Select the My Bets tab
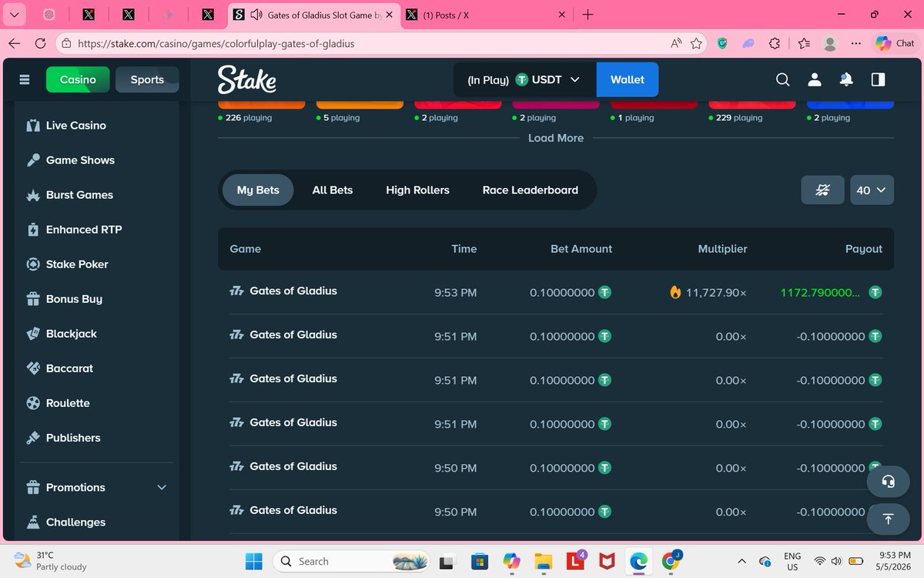The width and height of the screenshot is (924, 578). pyautogui.click(x=258, y=190)
